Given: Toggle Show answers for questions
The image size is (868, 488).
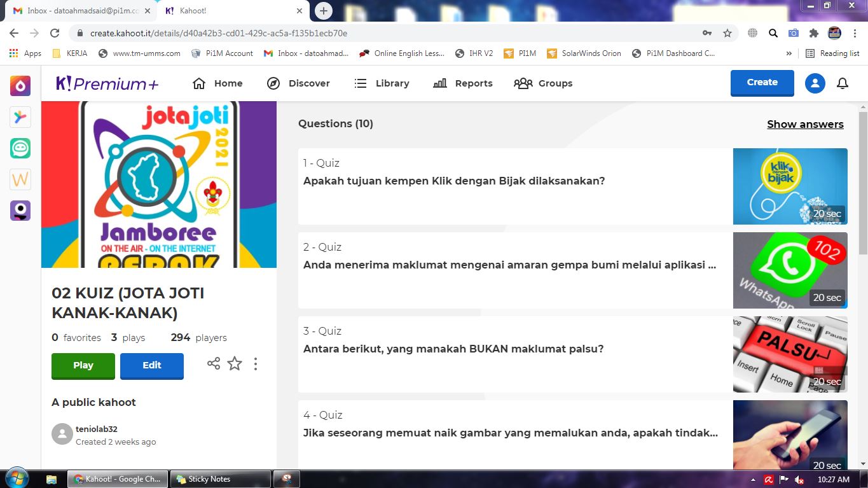Looking at the screenshot, I should point(805,124).
